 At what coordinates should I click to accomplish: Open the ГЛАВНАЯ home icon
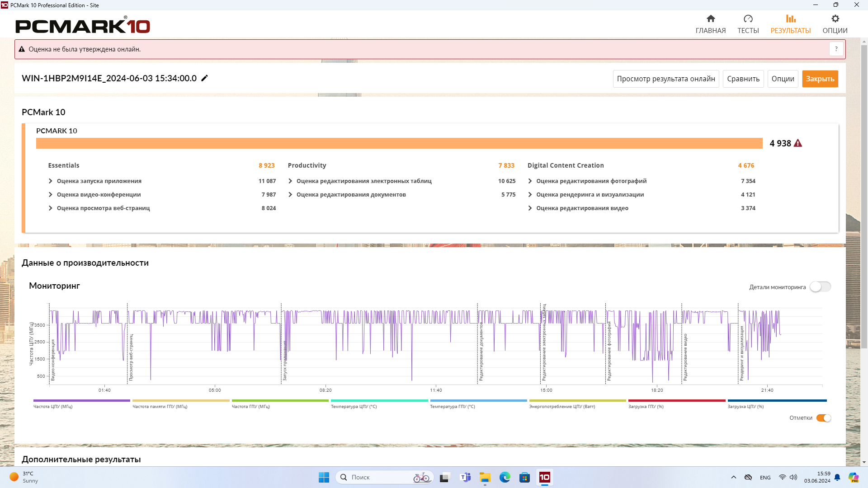click(x=710, y=19)
